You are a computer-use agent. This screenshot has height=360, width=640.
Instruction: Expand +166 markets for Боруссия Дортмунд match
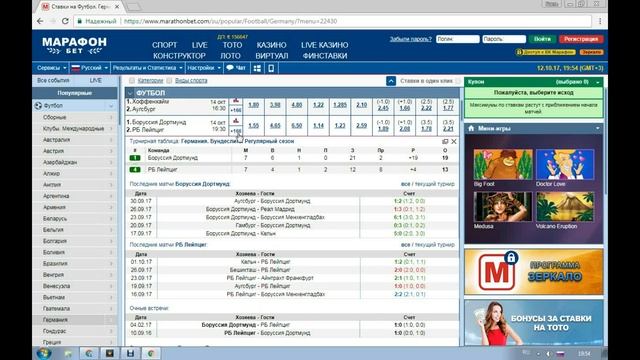click(x=236, y=131)
